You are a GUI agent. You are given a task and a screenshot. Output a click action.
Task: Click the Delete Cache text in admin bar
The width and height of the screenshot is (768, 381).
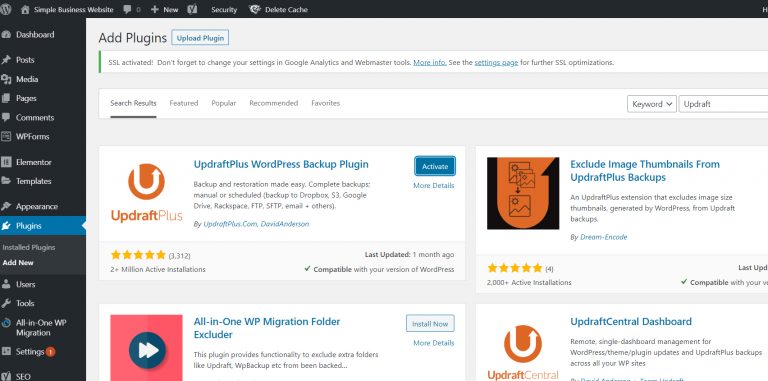click(x=287, y=9)
